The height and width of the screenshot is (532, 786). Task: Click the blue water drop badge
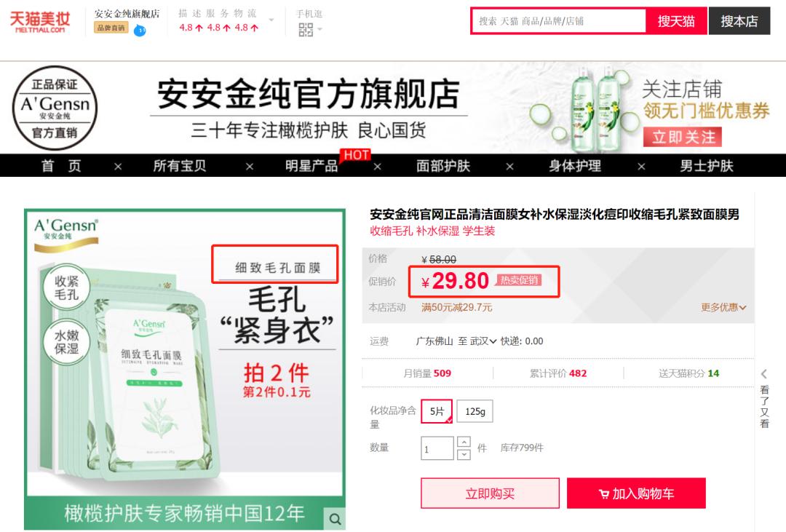(x=140, y=31)
